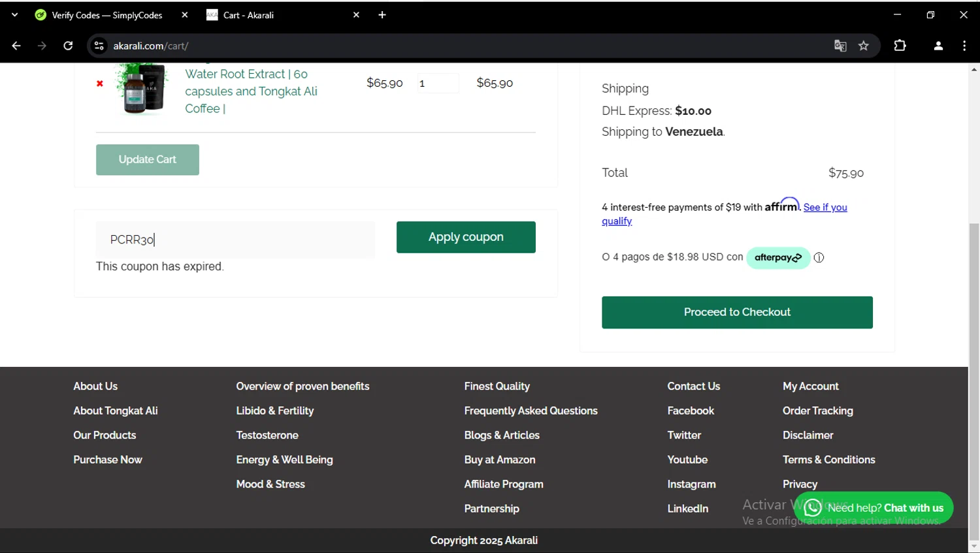Click the Afterpay badge logo
The image size is (980, 553).
point(778,257)
